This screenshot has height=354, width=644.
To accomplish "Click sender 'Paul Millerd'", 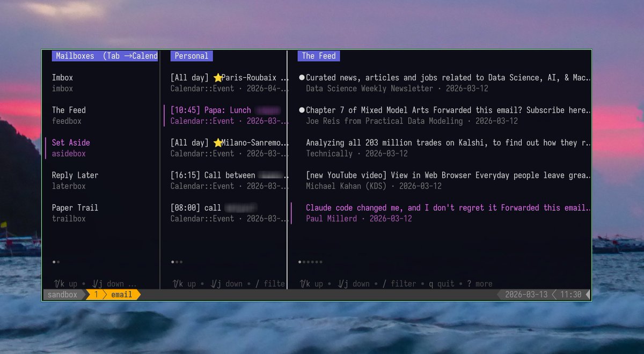I will pos(331,219).
